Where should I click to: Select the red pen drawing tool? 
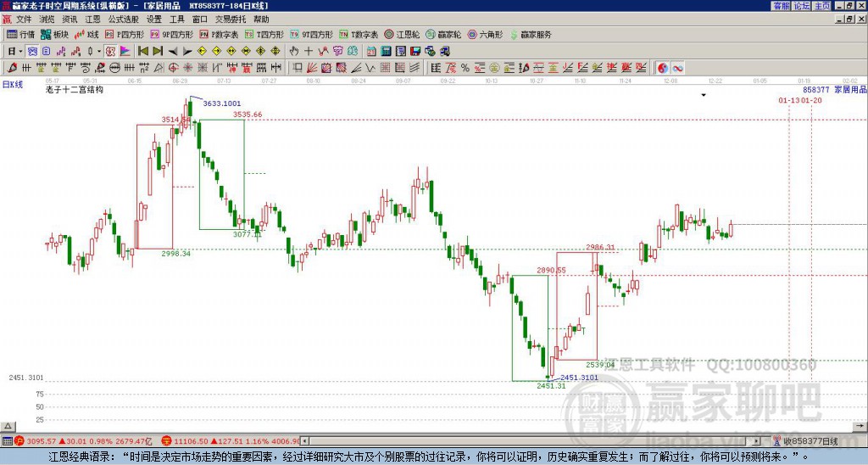[x=12, y=68]
